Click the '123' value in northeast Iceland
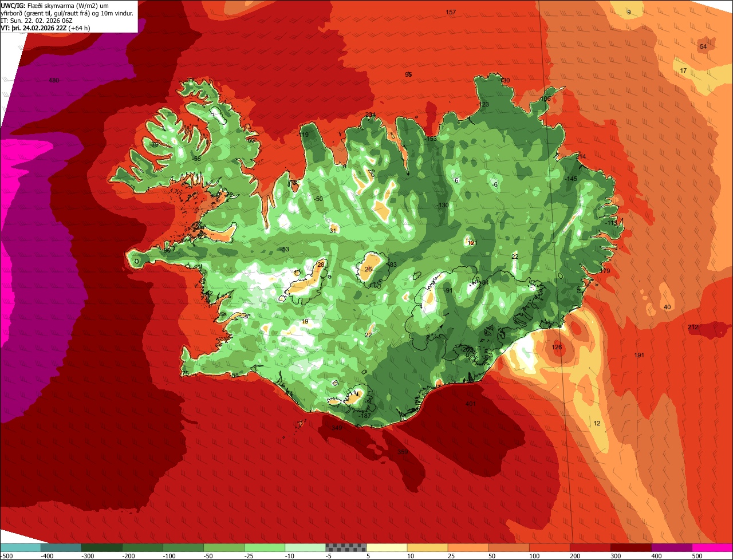Image resolution: width=733 pixels, height=560 pixels. [x=484, y=104]
